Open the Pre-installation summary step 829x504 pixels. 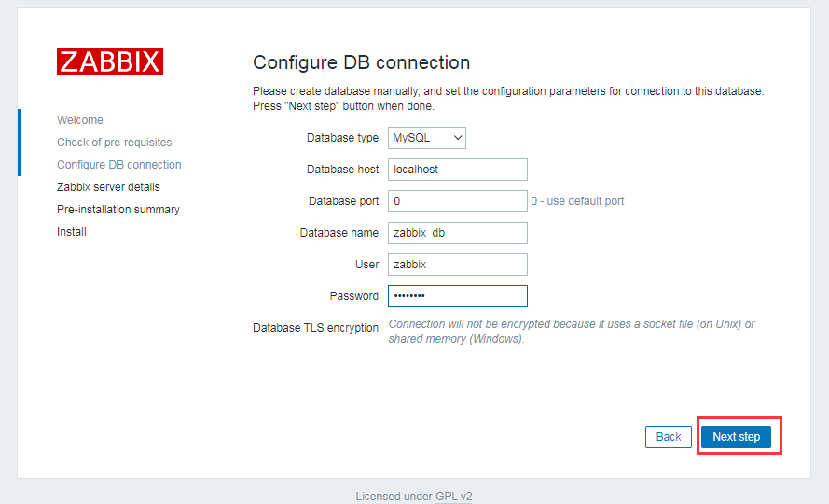point(117,210)
